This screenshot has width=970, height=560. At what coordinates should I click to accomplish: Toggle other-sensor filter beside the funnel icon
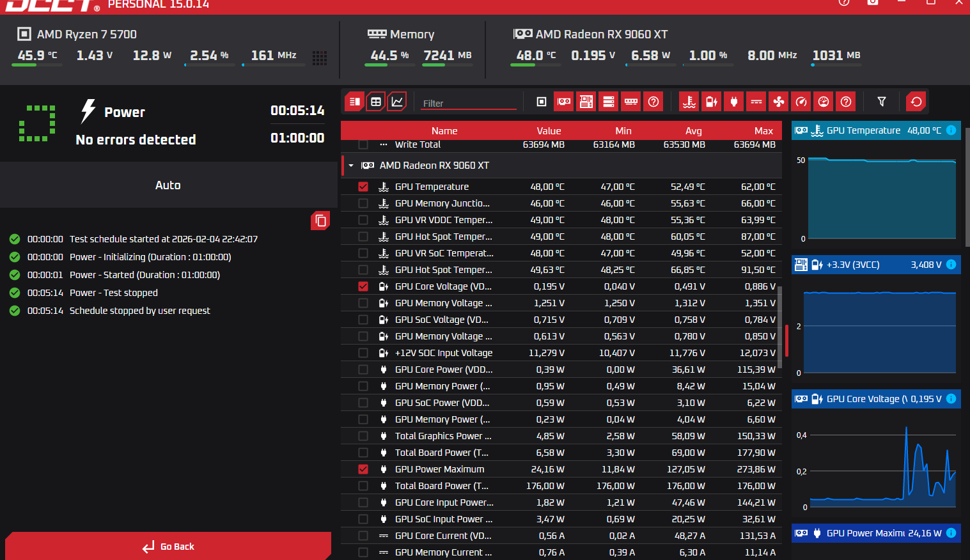coord(846,102)
